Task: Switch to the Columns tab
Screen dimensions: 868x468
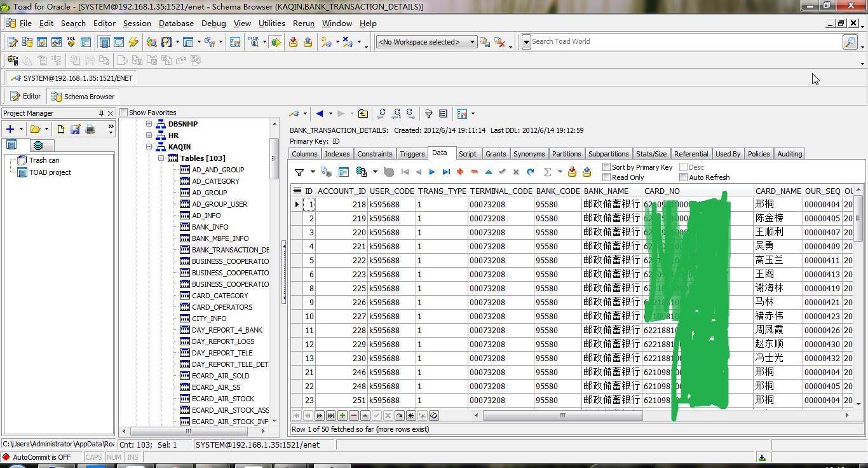Action: point(305,154)
